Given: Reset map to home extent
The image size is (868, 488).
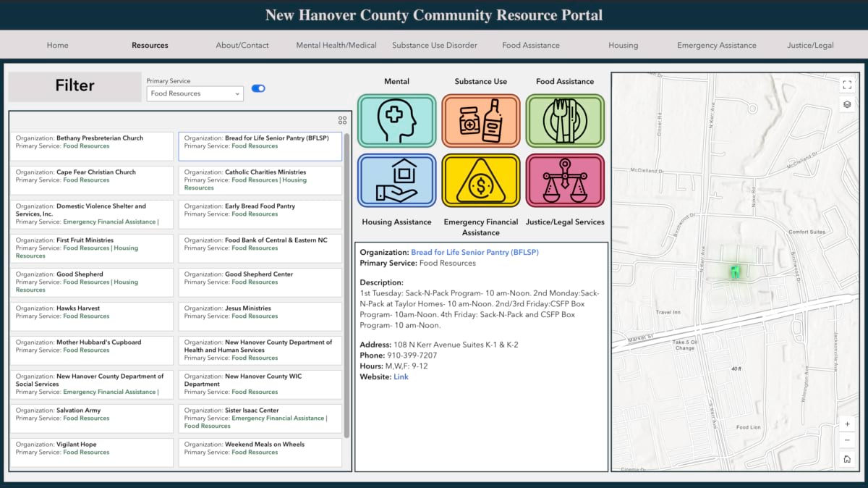Looking at the screenshot, I should [847, 459].
